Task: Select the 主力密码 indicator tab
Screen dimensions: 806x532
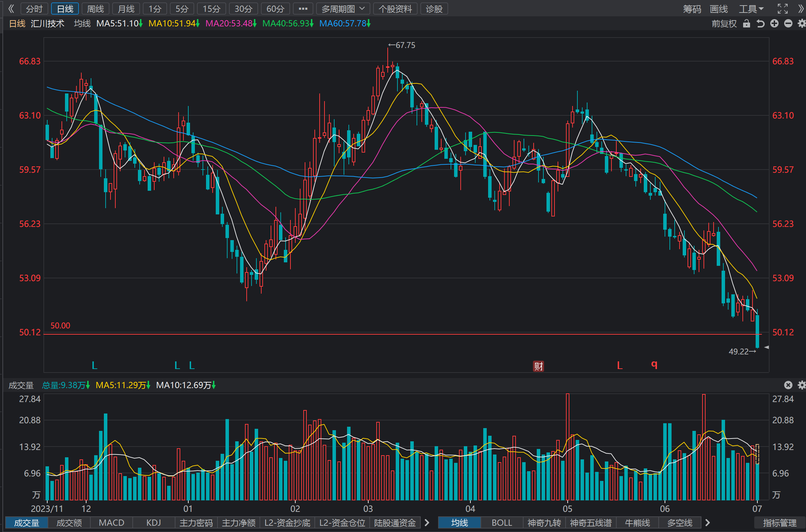Action: [196, 523]
